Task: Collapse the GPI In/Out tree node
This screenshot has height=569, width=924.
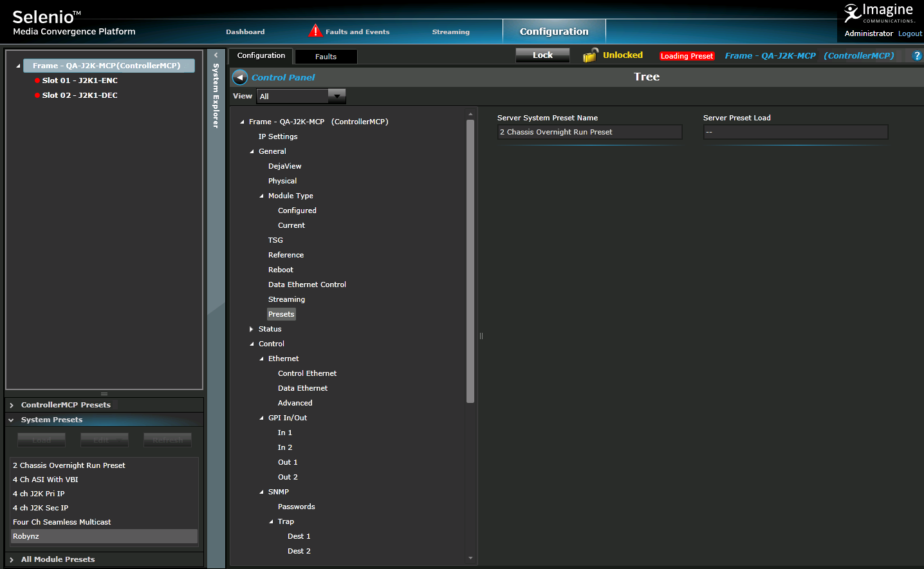Action: (261, 418)
